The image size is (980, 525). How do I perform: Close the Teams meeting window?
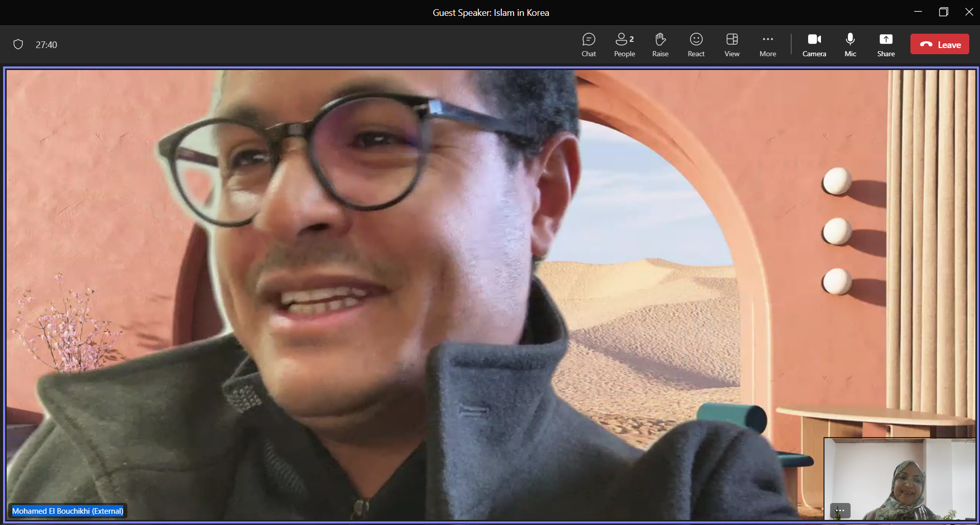[969, 12]
